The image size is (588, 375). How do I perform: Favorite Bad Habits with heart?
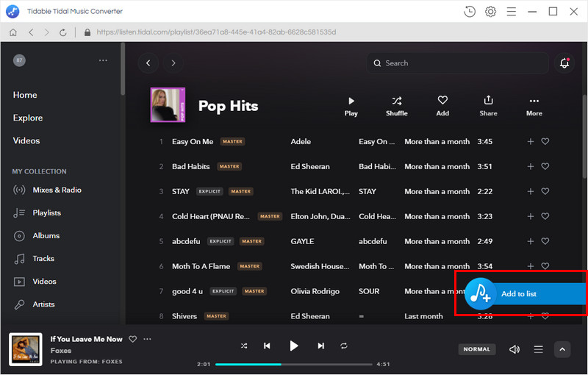point(545,166)
